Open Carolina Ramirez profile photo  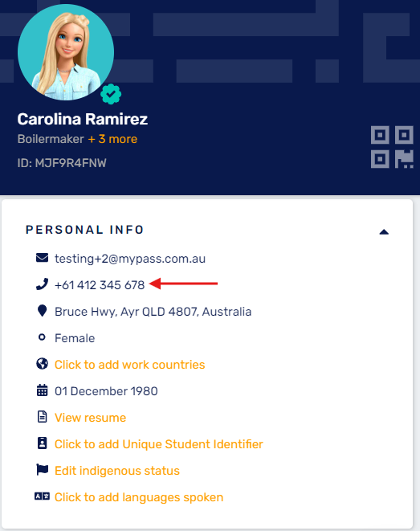point(66,52)
